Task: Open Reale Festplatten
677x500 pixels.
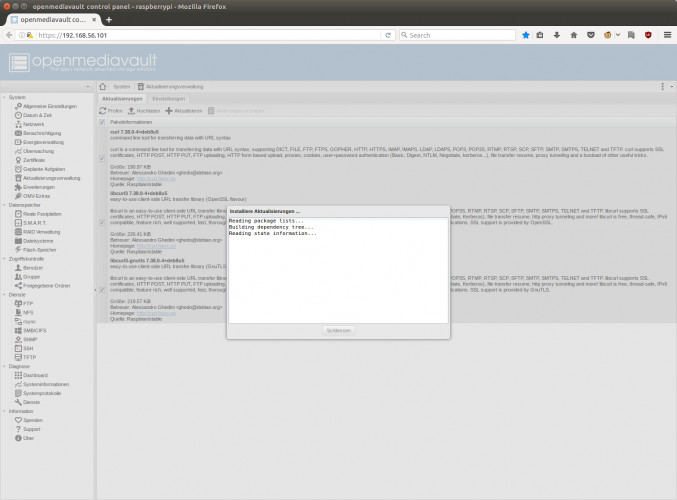Action: point(38,214)
